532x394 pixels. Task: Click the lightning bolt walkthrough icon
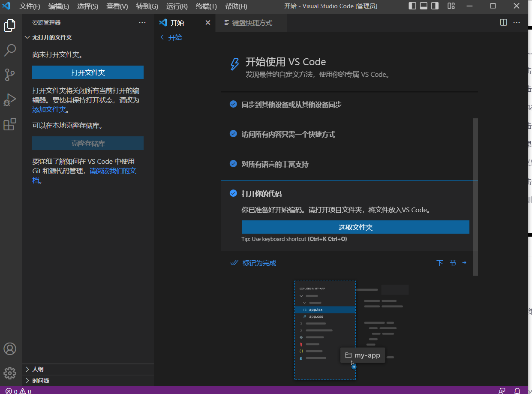pyautogui.click(x=234, y=64)
